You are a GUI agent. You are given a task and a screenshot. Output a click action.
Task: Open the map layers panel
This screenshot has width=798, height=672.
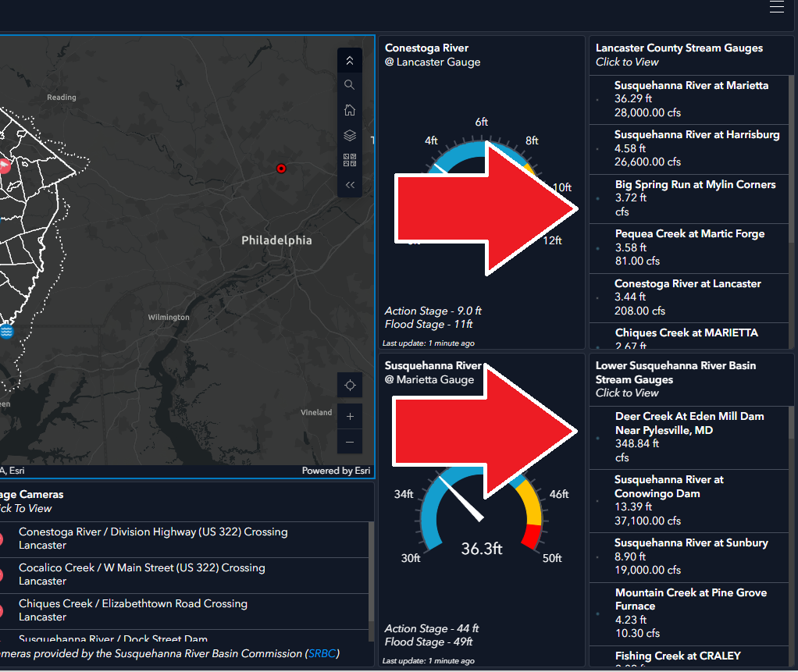coord(349,135)
